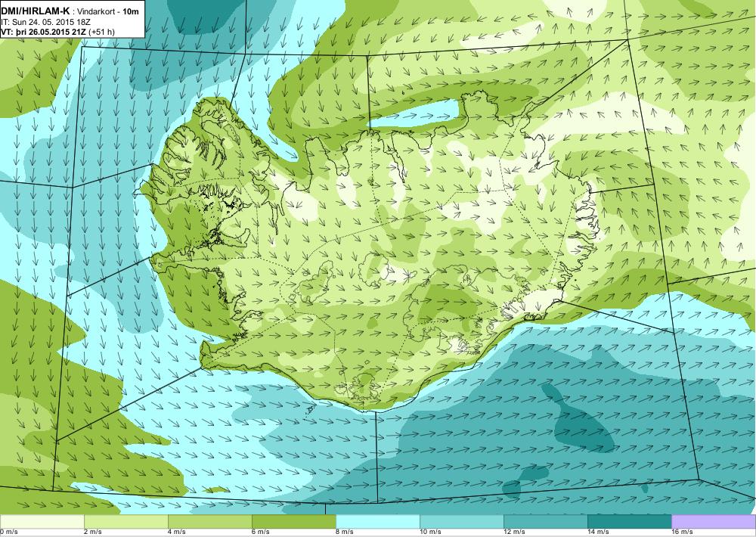Click the '8 m/s' legend label

(345, 532)
